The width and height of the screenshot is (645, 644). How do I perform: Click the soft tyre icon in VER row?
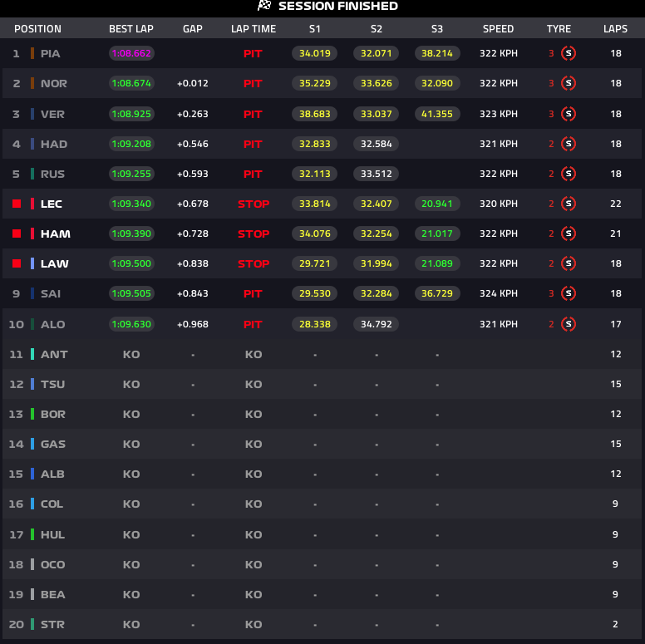(x=568, y=114)
